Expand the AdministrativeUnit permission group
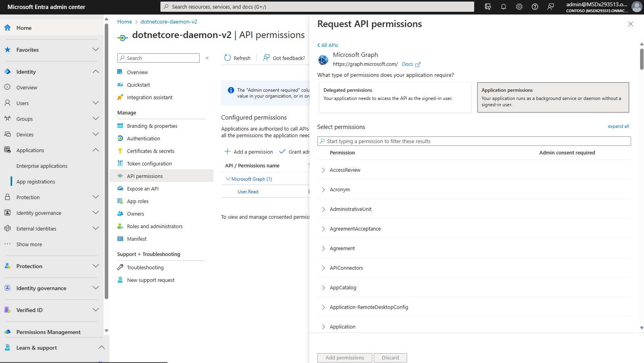The image size is (644, 363). [x=324, y=209]
